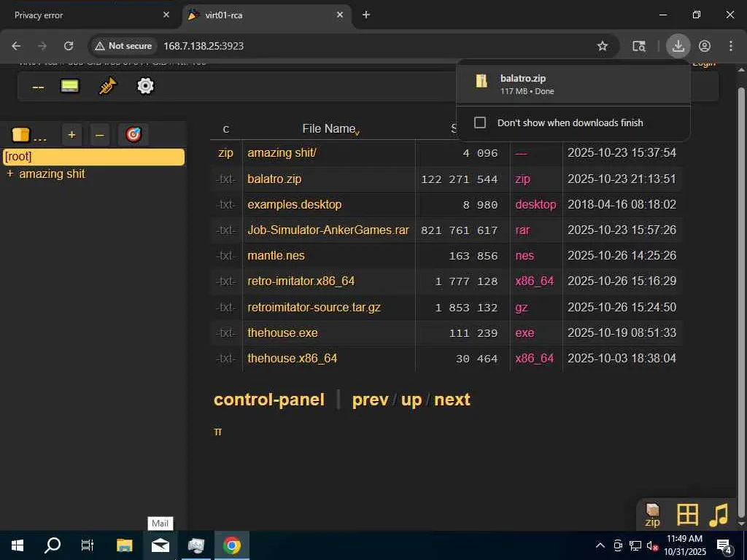Open the amazing shit/ folder link

282,153
